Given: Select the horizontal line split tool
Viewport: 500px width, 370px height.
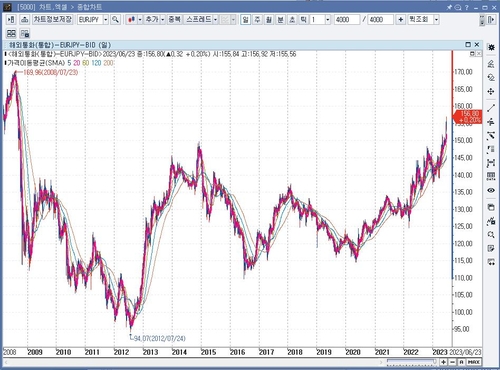Looking at the screenshot, I should [x=491, y=122].
